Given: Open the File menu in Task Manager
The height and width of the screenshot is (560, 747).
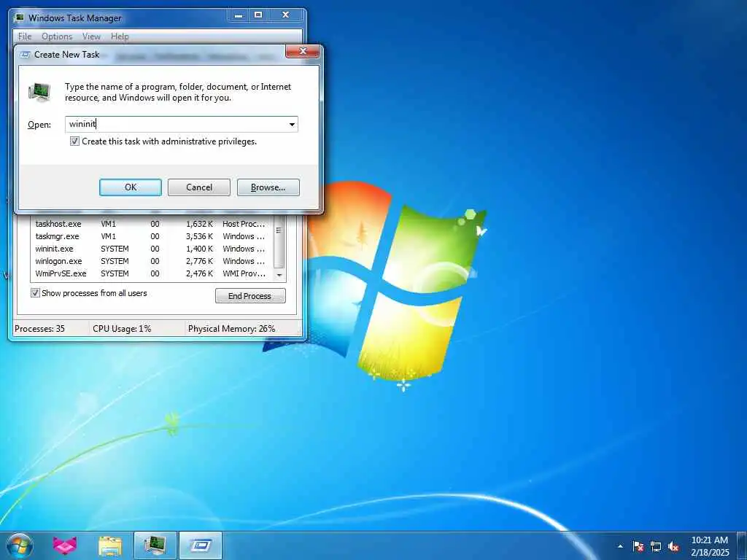Looking at the screenshot, I should point(25,36).
